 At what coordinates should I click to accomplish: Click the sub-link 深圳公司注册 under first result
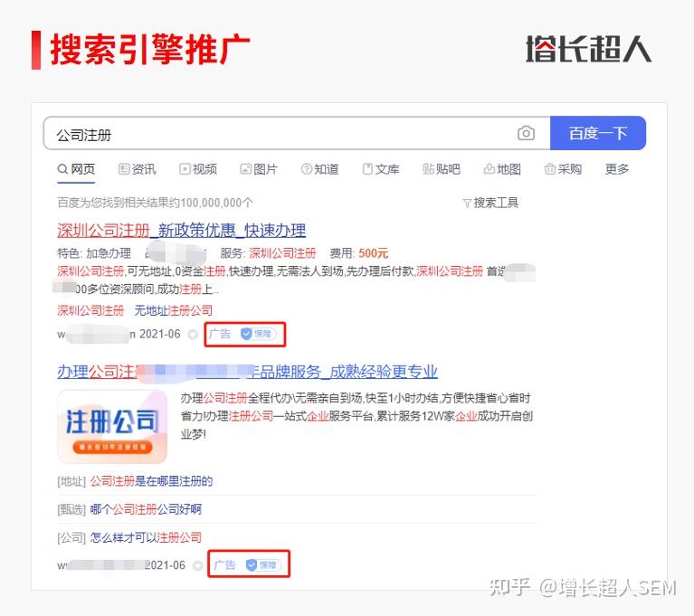click(90, 310)
